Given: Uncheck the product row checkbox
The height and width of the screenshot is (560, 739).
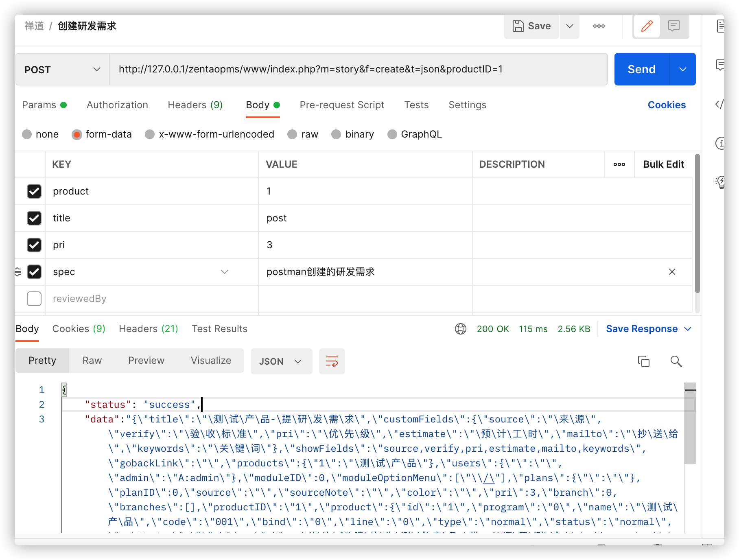Looking at the screenshot, I should coord(34,191).
